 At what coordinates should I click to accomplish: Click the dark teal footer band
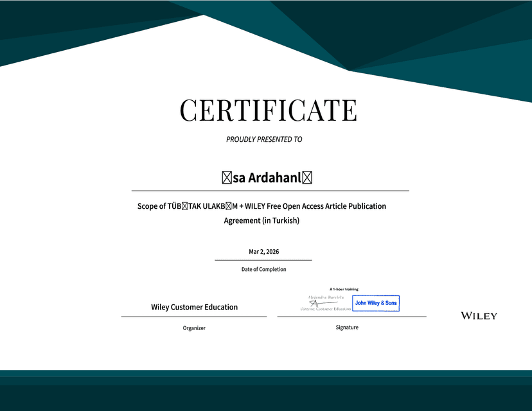pyautogui.click(x=266, y=390)
